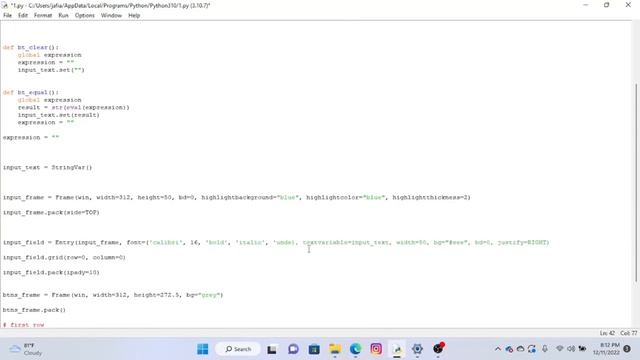640x360 pixels.
Task: Click the sync arrows tray icon
Action: click(531, 349)
